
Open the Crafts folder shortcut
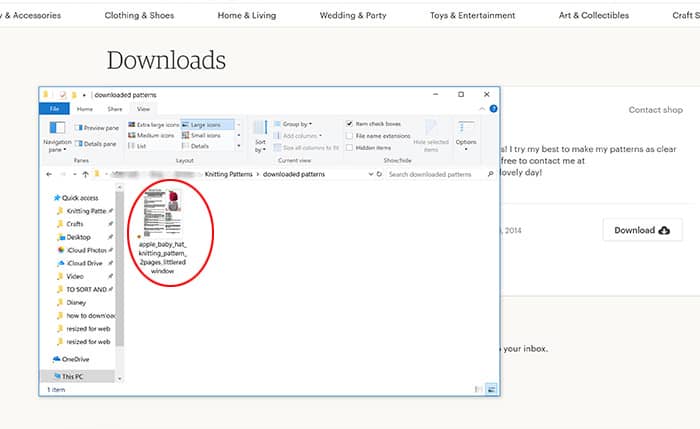click(x=71, y=224)
